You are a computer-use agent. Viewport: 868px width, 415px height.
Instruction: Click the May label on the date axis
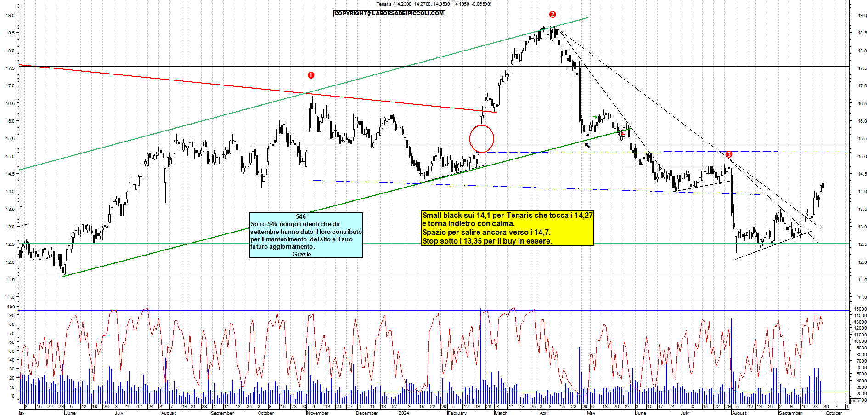(x=591, y=413)
